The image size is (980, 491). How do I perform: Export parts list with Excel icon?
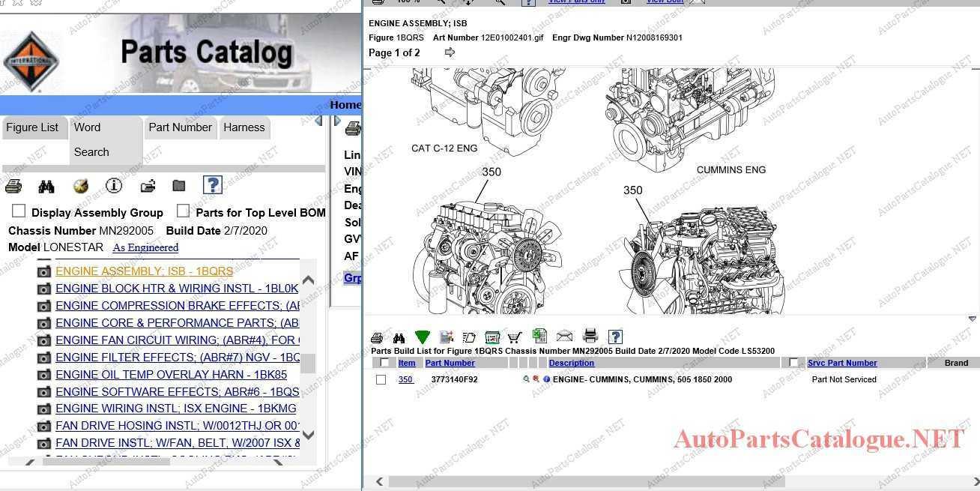pyautogui.click(x=539, y=337)
